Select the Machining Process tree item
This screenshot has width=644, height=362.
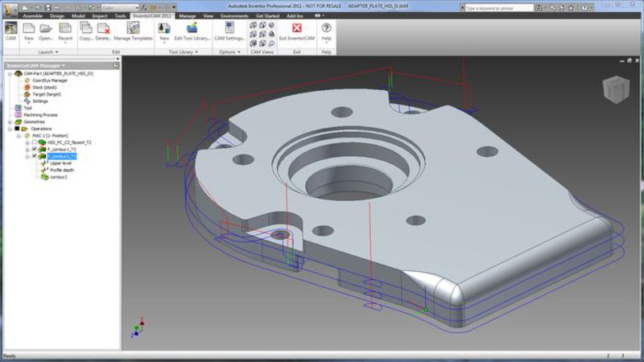39,114
